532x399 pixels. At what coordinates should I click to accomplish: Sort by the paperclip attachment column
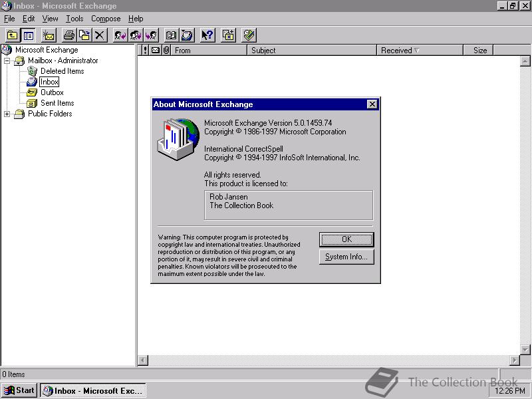click(166, 51)
